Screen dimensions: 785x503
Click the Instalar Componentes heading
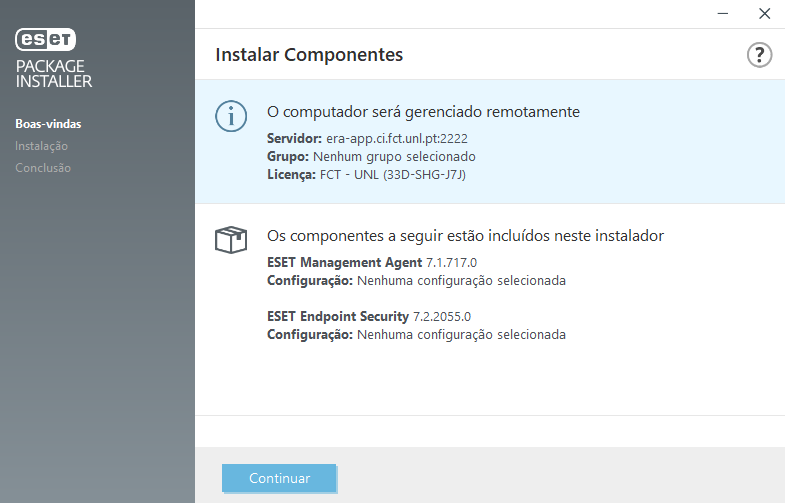pos(309,55)
